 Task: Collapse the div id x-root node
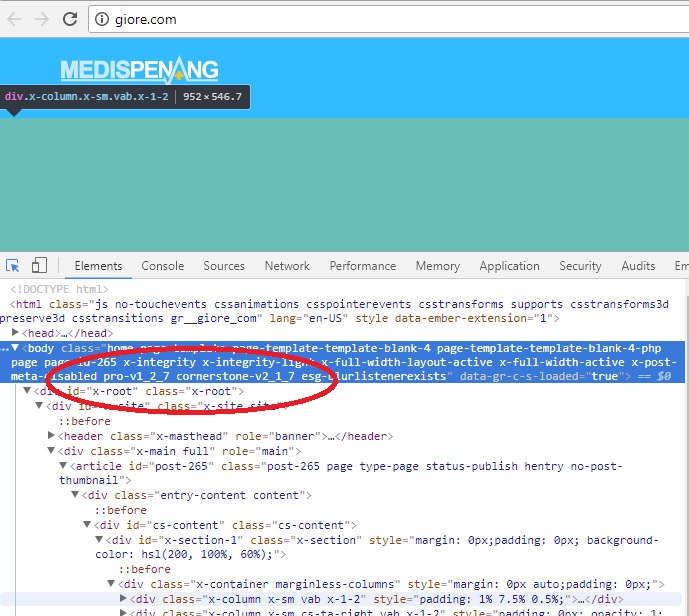tap(27, 390)
